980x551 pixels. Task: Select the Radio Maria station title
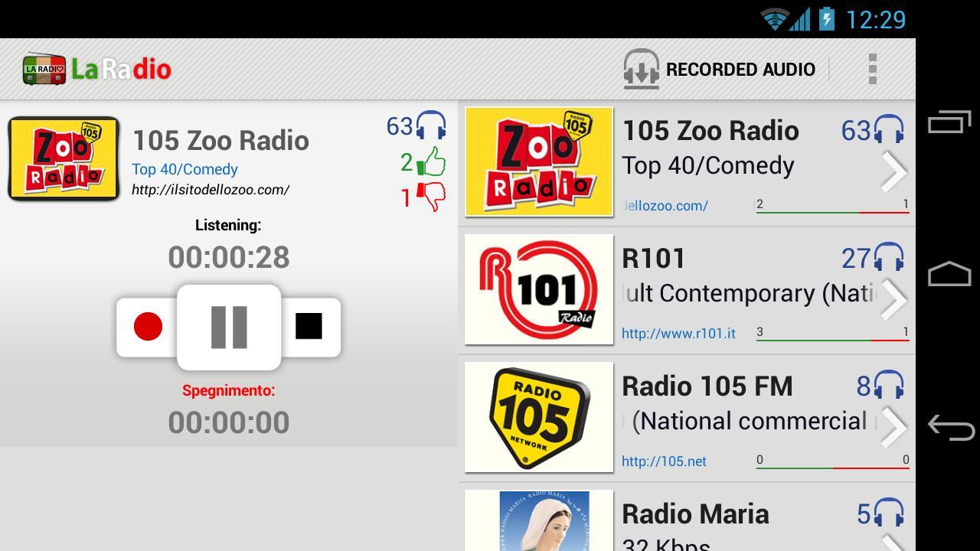tap(695, 514)
